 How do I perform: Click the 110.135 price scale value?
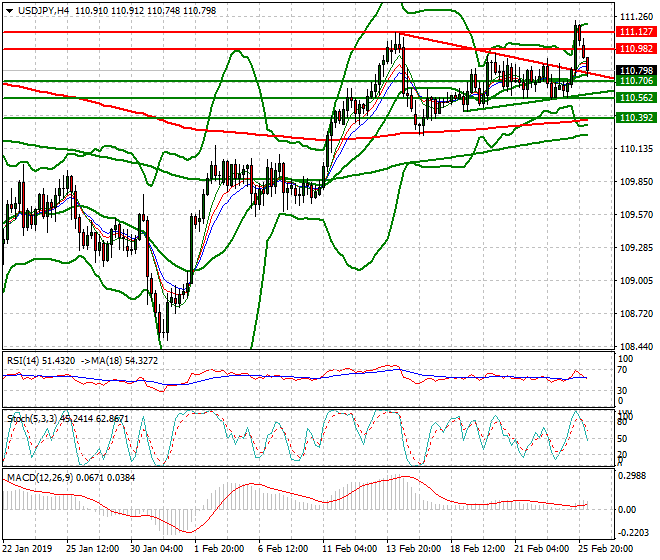click(x=636, y=149)
